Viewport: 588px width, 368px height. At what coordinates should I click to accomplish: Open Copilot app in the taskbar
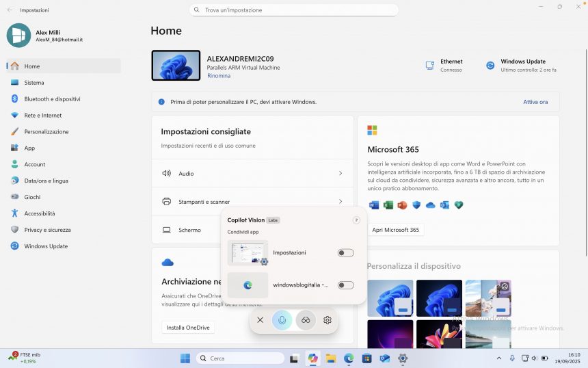click(312, 358)
